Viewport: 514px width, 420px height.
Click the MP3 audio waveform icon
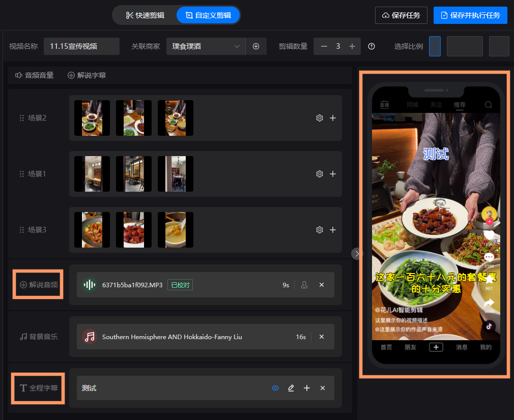[89, 285]
